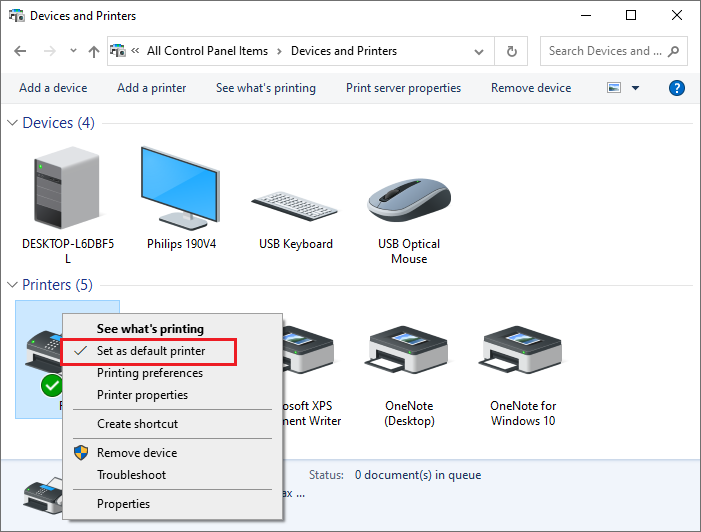
Task: Collapse the Printers (5) group
Action: [13, 285]
